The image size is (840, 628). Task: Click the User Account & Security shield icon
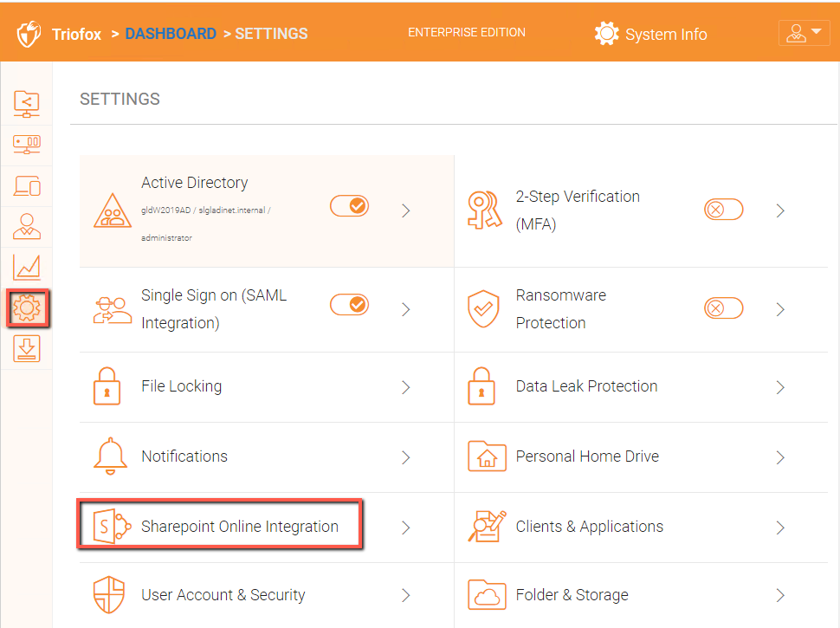pyautogui.click(x=109, y=595)
